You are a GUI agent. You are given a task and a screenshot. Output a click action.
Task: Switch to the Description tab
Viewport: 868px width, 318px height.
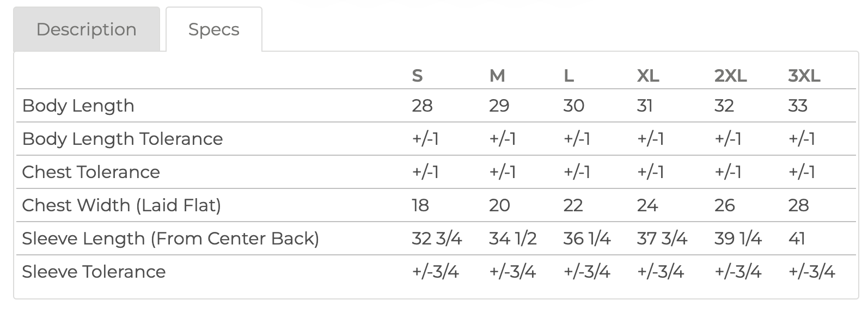click(x=87, y=29)
